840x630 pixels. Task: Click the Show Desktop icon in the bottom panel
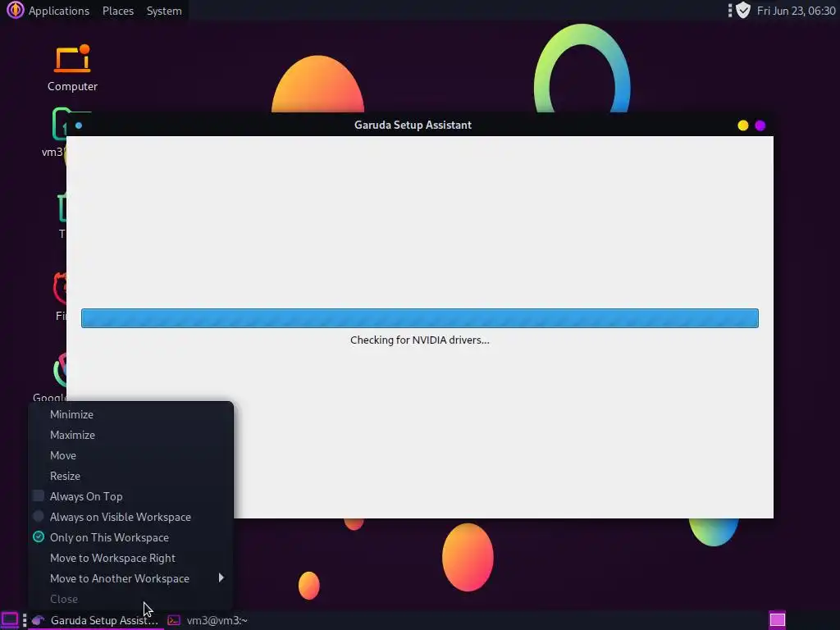(x=10, y=620)
